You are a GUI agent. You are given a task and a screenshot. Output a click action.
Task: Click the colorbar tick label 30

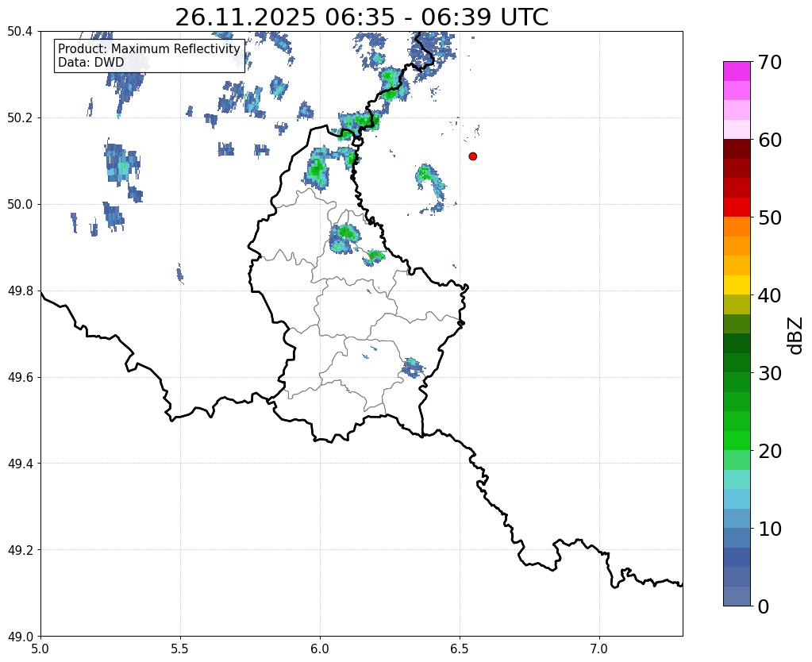coord(770,373)
